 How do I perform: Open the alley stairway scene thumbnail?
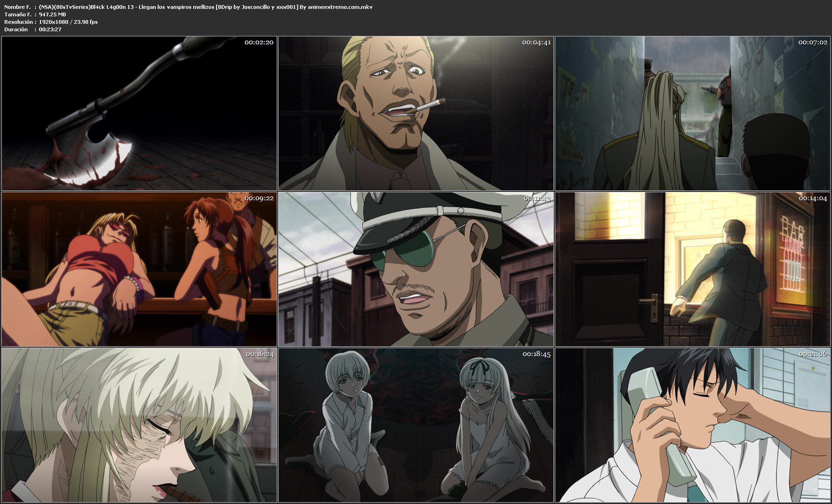(x=692, y=113)
